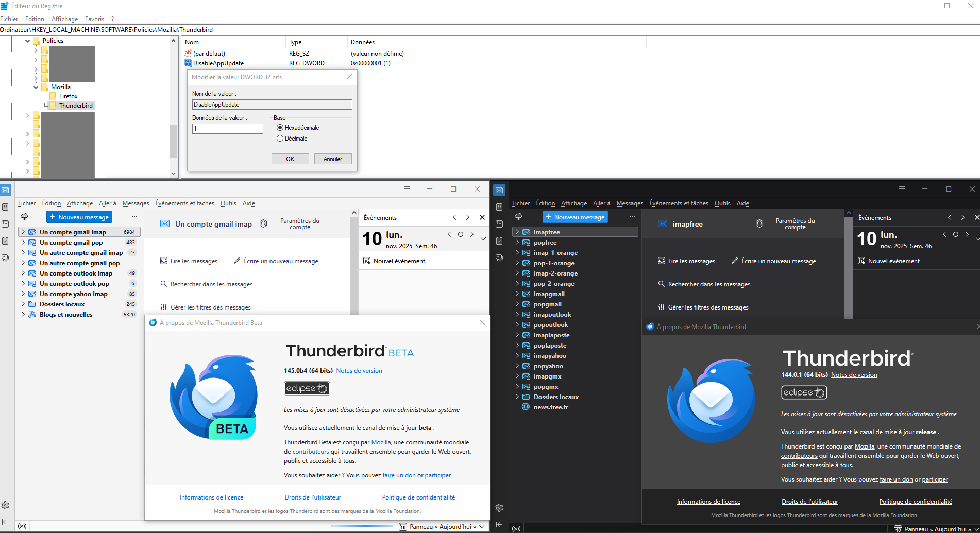Open 'Notes de version' link for 145.0b4
980x533 pixels.
pos(359,371)
